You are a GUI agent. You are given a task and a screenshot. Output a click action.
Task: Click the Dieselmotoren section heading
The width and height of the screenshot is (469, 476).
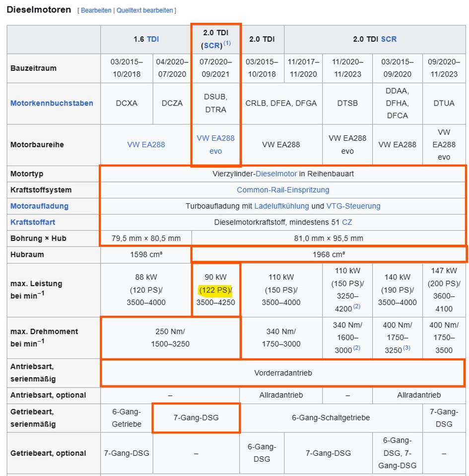coord(39,10)
